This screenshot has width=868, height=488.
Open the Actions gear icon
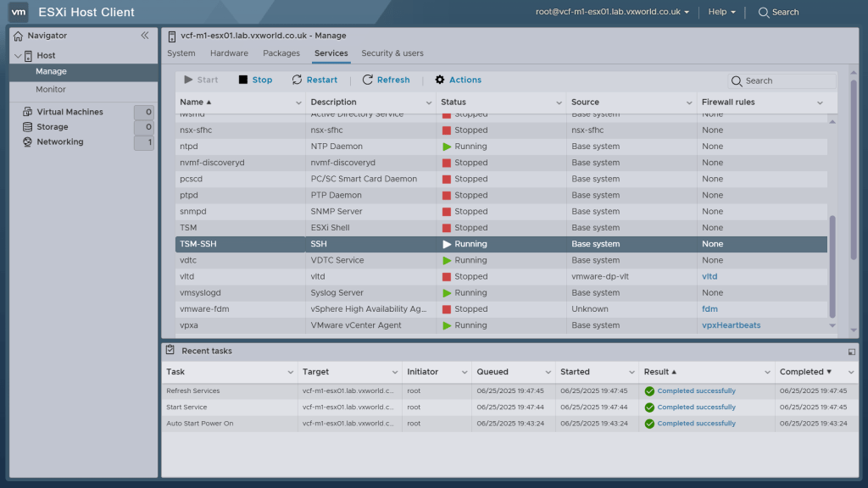(440, 80)
